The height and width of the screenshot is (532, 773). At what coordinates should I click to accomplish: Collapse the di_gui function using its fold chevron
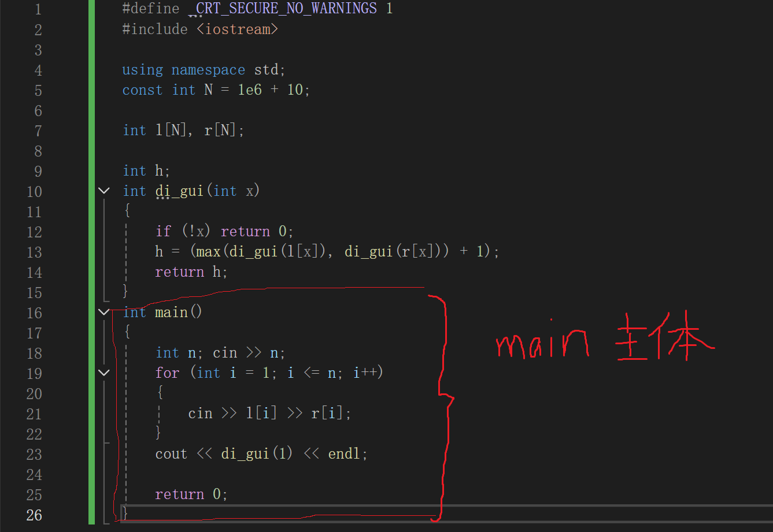click(103, 191)
